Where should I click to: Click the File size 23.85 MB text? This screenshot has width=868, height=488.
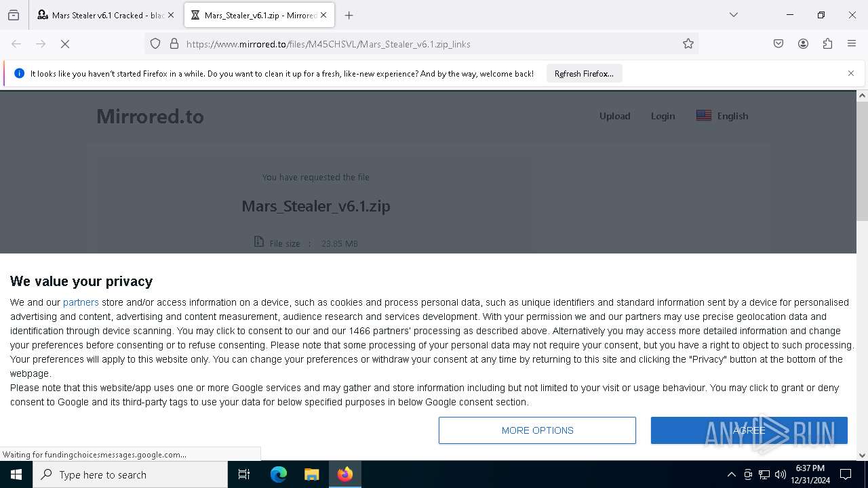[x=306, y=243]
